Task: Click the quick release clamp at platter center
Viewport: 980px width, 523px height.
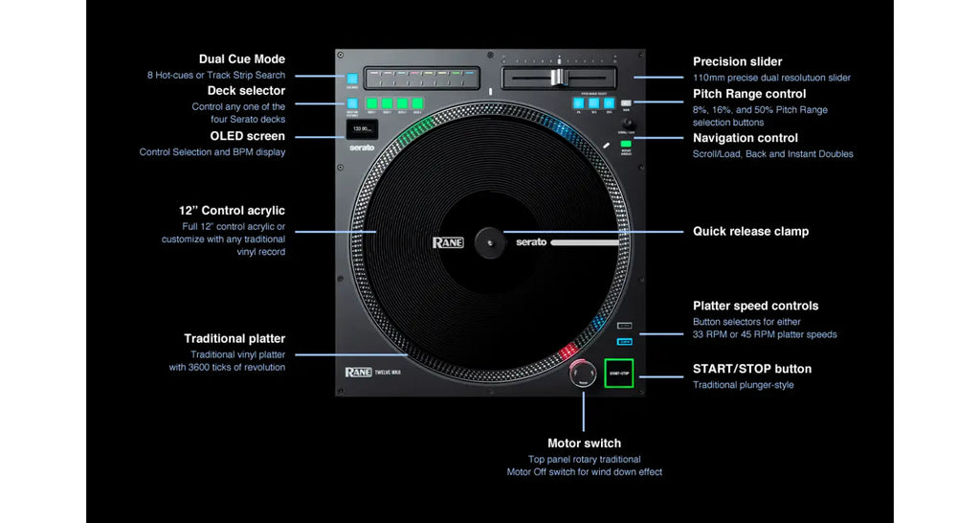Action: pyautogui.click(x=490, y=242)
